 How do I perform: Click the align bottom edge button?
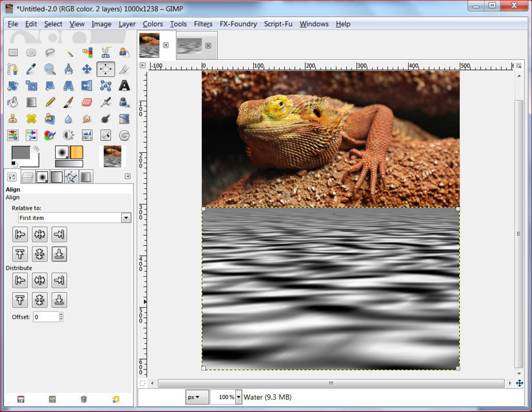coord(59,254)
